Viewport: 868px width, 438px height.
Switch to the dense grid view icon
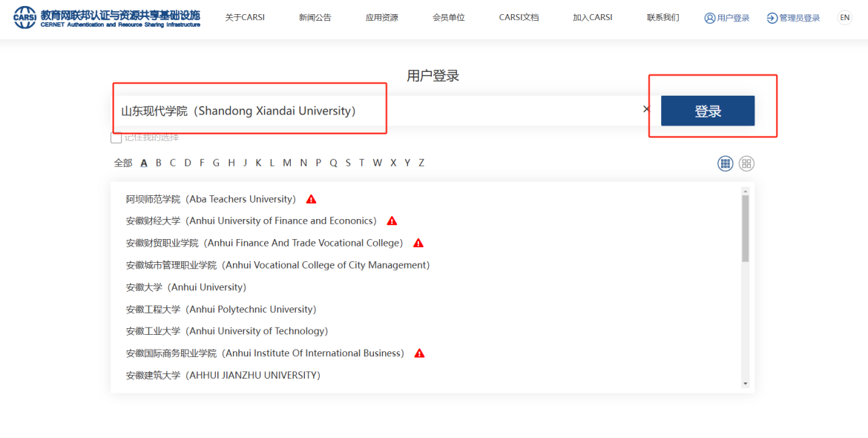[x=725, y=163]
